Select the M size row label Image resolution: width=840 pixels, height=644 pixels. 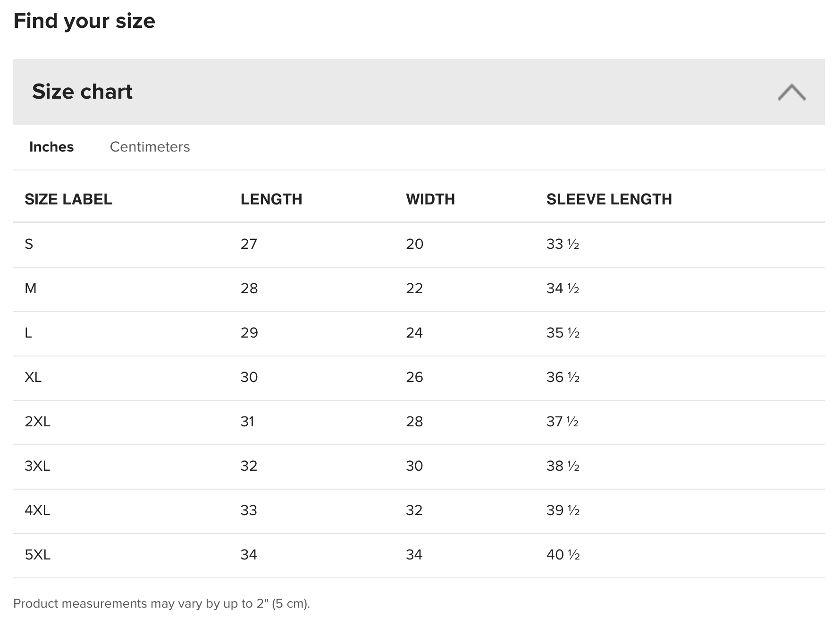pyautogui.click(x=30, y=288)
